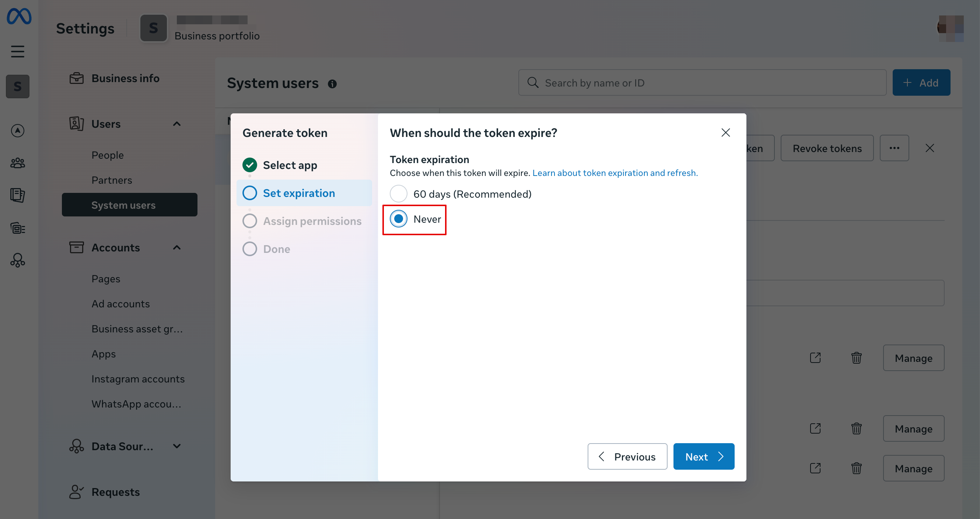
Task: Click the second open-external-link icon
Action: [x=815, y=428]
